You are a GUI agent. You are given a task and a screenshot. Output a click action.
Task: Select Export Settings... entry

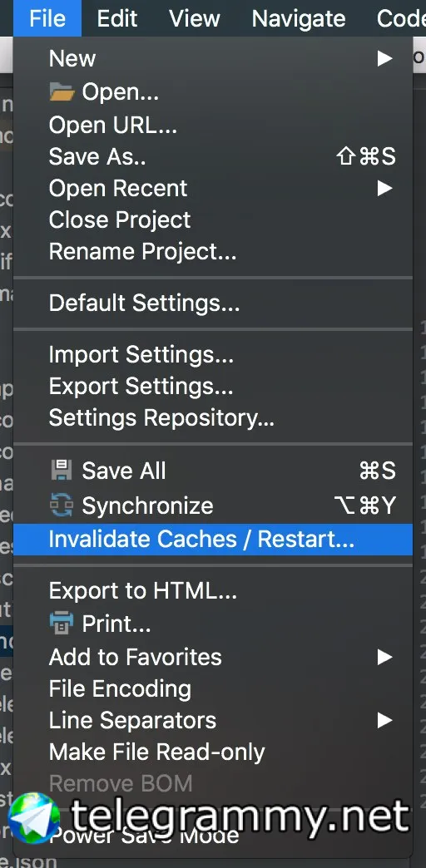click(213, 387)
